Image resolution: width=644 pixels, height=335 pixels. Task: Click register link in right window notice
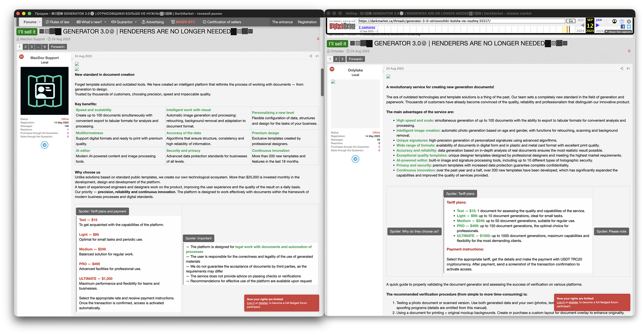[573, 302]
